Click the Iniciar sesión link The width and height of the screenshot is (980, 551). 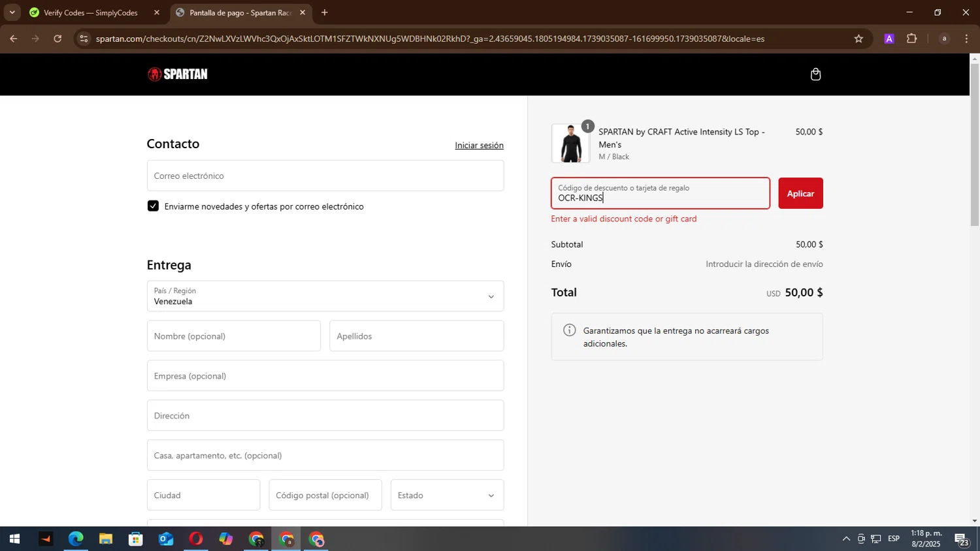coord(479,146)
